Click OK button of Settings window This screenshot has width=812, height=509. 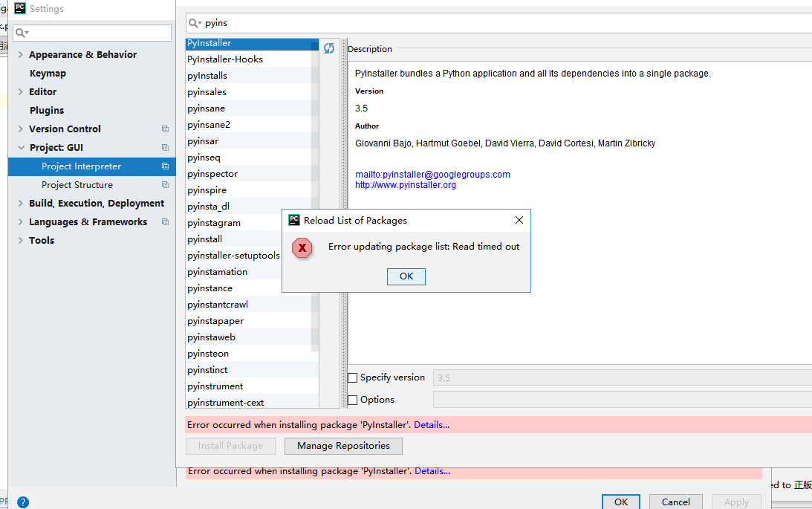point(621,502)
